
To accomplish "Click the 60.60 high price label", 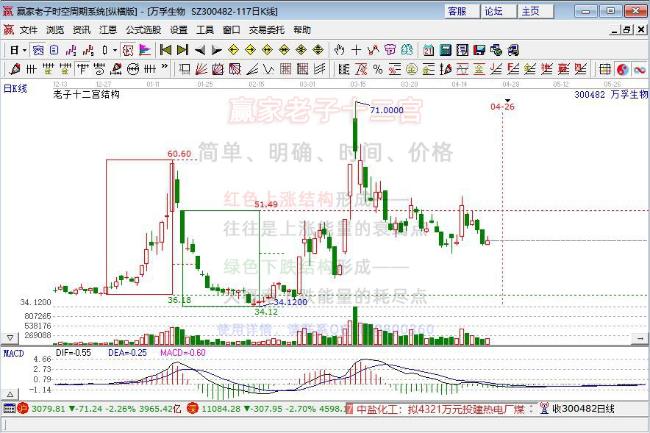I will click(179, 154).
